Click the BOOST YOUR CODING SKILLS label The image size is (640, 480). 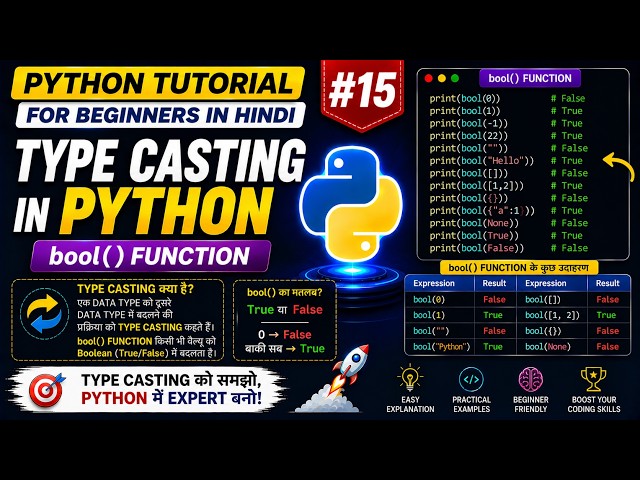[594, 404]
